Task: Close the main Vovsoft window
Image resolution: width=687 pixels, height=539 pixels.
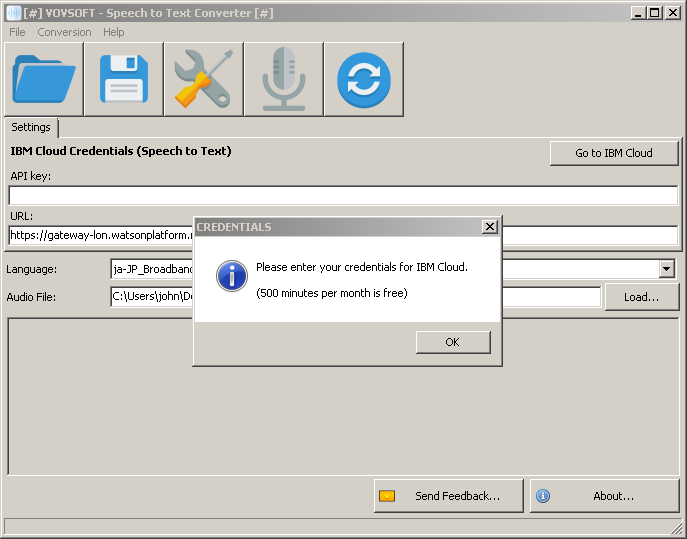Action: pyautogui.click(x=672, y=13)
